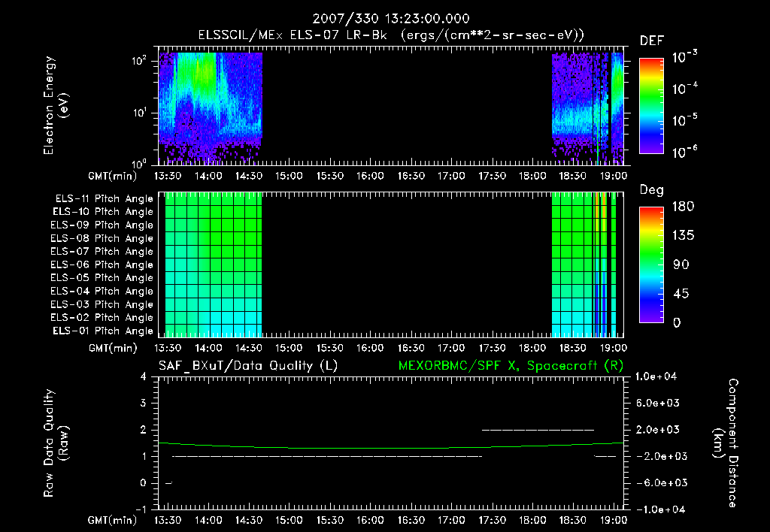Click the green spacecraft X distance curve

click(391, 448)
